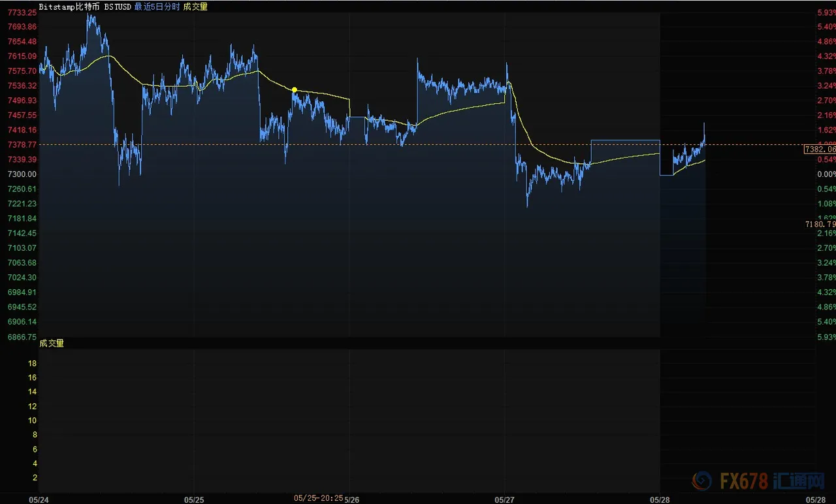Click the 7382.06 current price tag
Image resolution: width=836 pixels, height=504 pixels.
click(x=820, y=150)
